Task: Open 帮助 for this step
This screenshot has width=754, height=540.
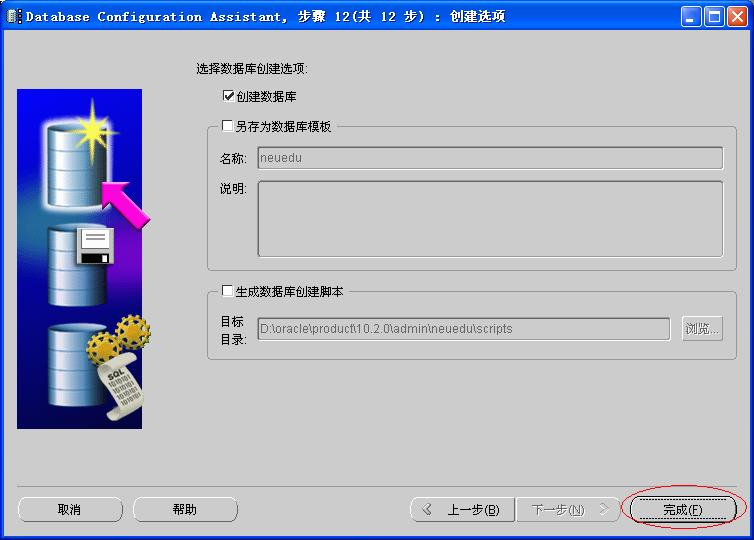Action: 185,509
